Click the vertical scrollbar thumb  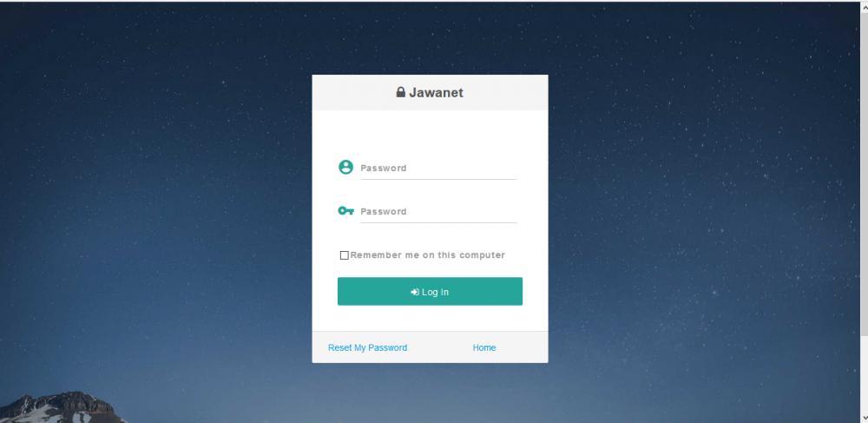(x=864, y=173)
